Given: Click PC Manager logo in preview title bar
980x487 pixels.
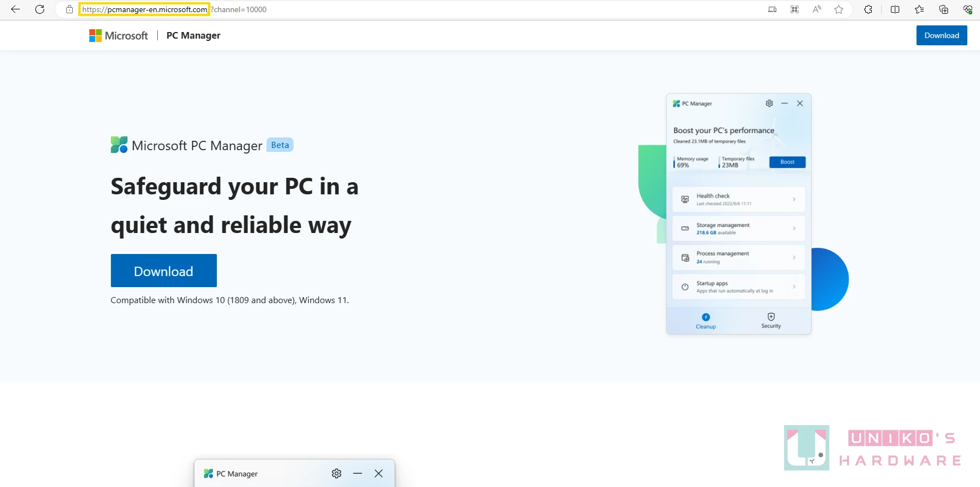Looking at the screenshot, I should [676, 103].
